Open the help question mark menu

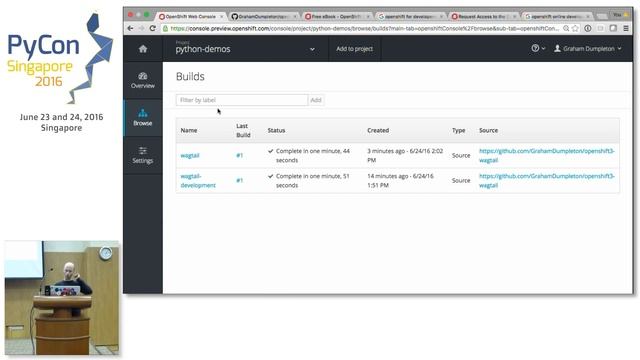[538, 48]
